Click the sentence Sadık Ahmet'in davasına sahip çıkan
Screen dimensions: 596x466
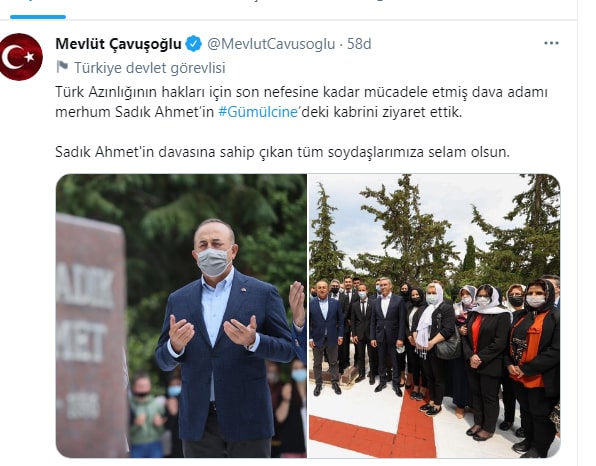tap(282, 152)
